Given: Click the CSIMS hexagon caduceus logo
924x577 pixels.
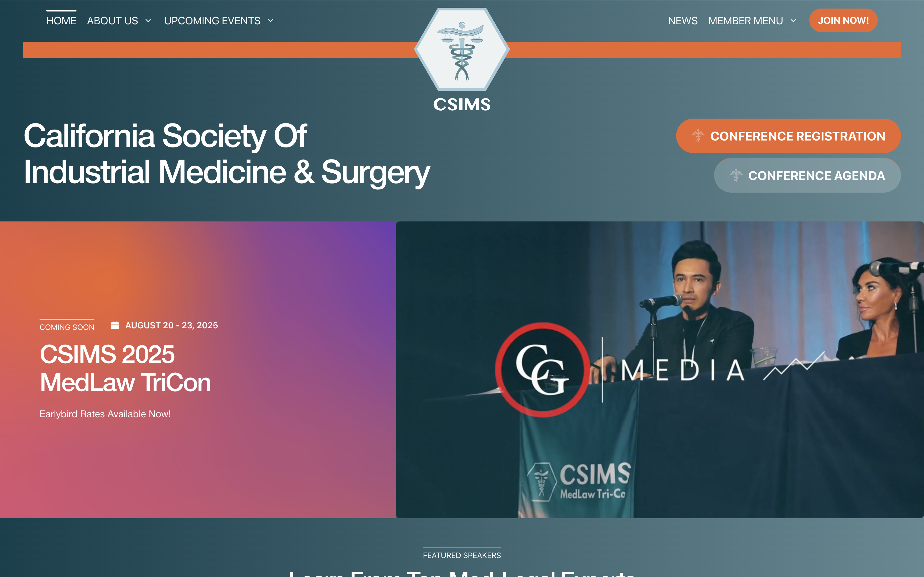Looking at the screenshot, I should point(462,50).
